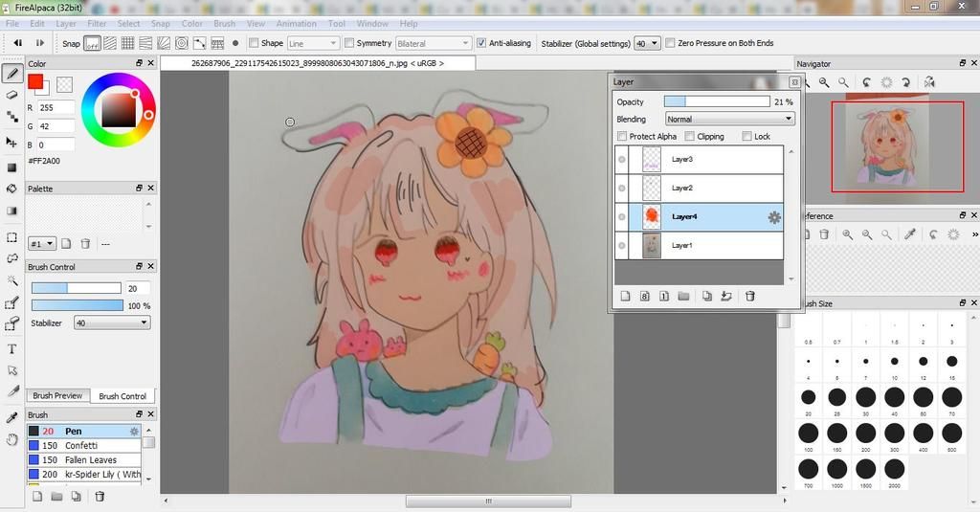
Task: Open the Symmetry Bilateral dropdown
Action: 433,43
